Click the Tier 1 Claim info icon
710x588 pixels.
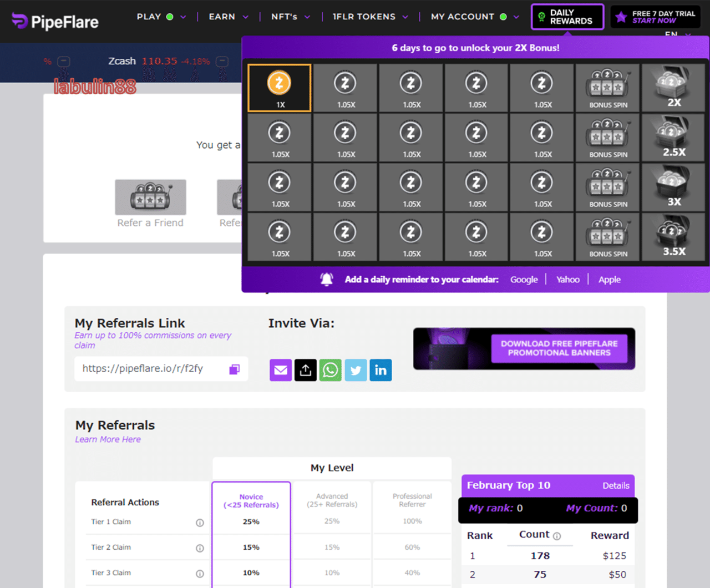coord(200,523)
